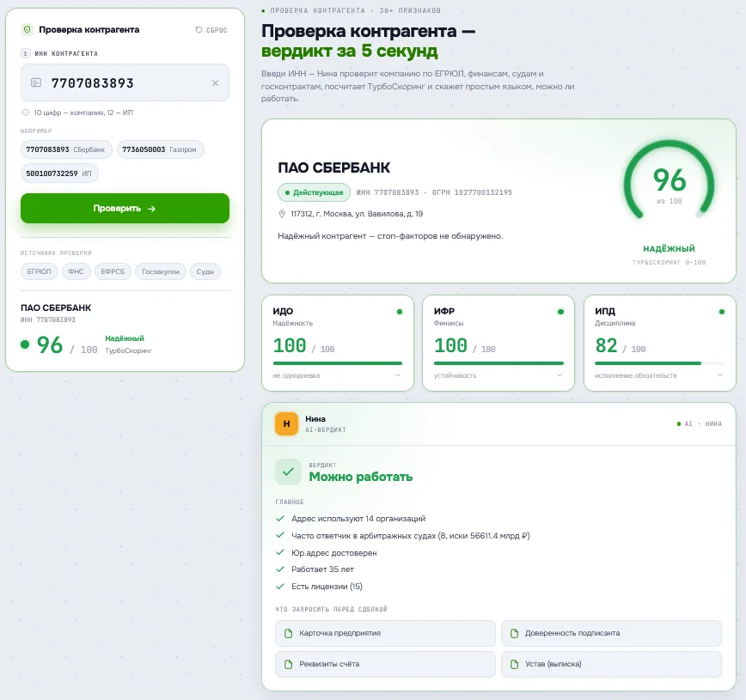Click the green status dot on ИДО card
This screenshot has width=746, height=700.
[400, 312]
